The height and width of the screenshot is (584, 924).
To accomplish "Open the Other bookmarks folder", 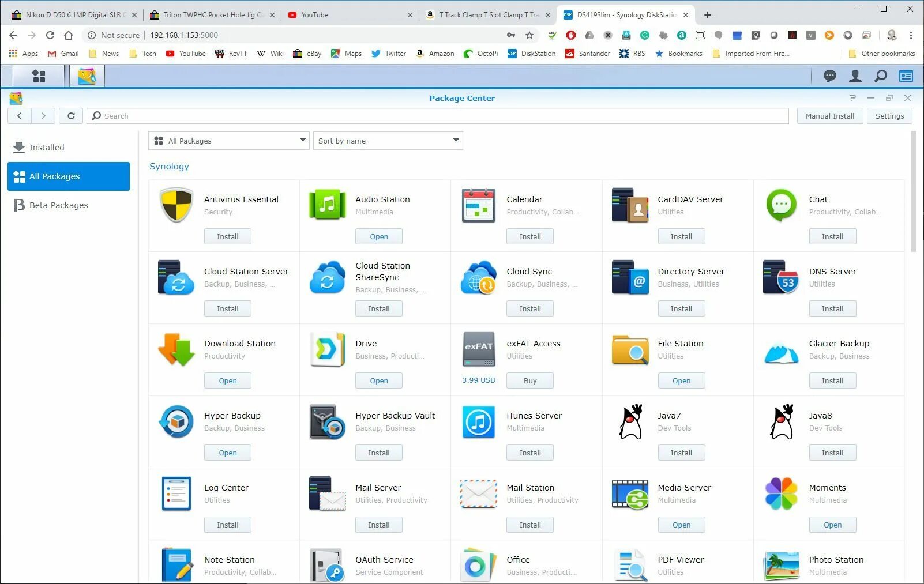I will [882, 54].
